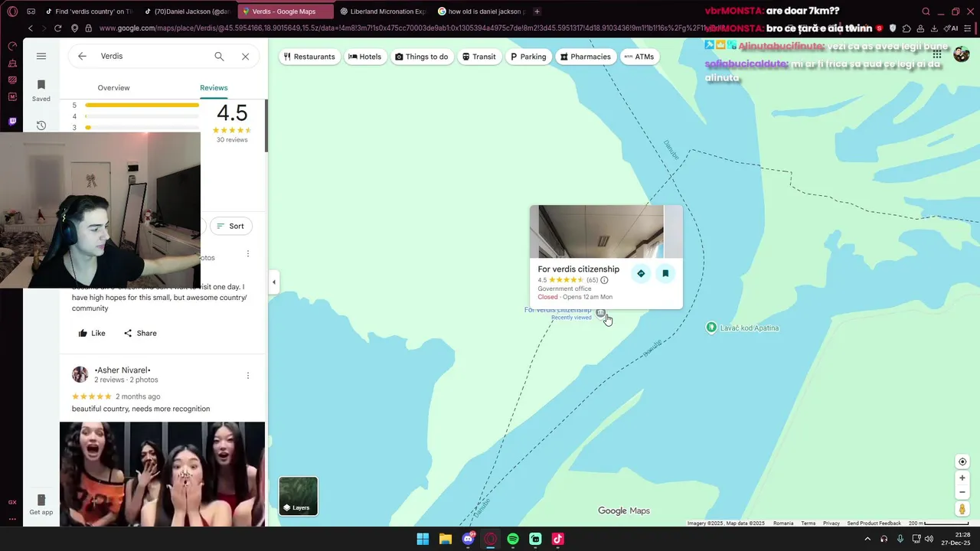
Task: Like the high hopes review
Action: pos(92,333)
